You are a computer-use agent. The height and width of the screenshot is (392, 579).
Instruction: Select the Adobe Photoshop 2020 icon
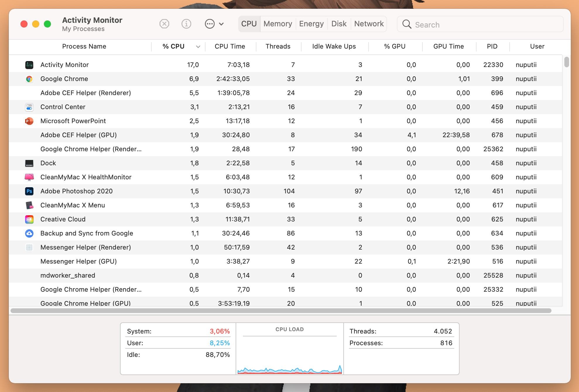pyautogui.click(x=29, y=191)
